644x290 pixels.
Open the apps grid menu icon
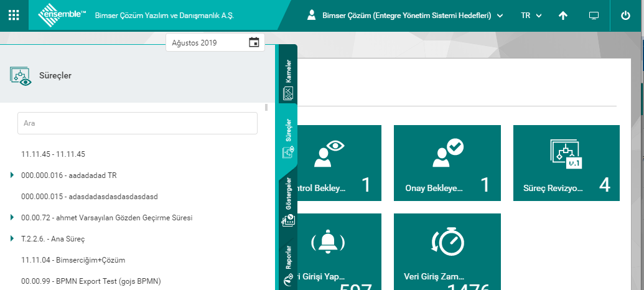click(14, 15)
